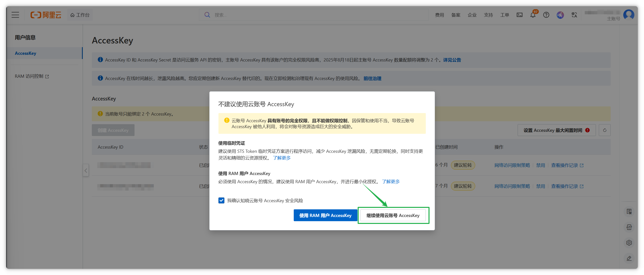Click the Cloud Shell terminal icon

[x=520, y=15]
